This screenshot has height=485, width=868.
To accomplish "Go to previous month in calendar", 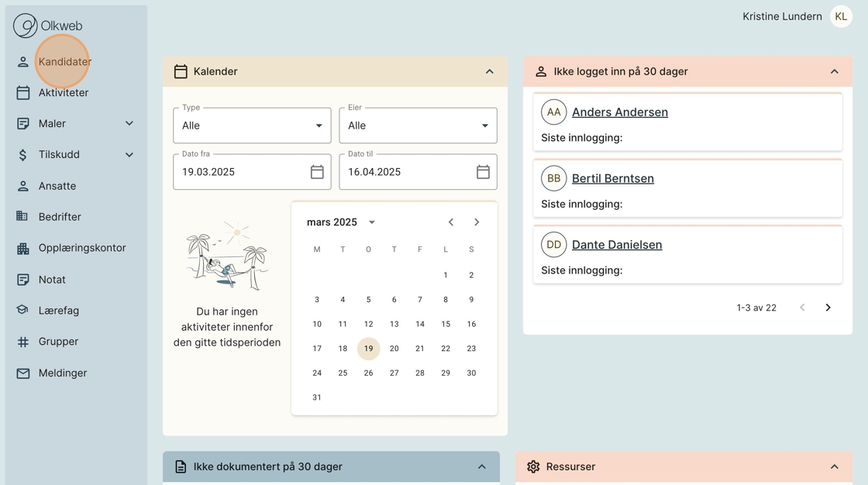I will click(450, 222).
